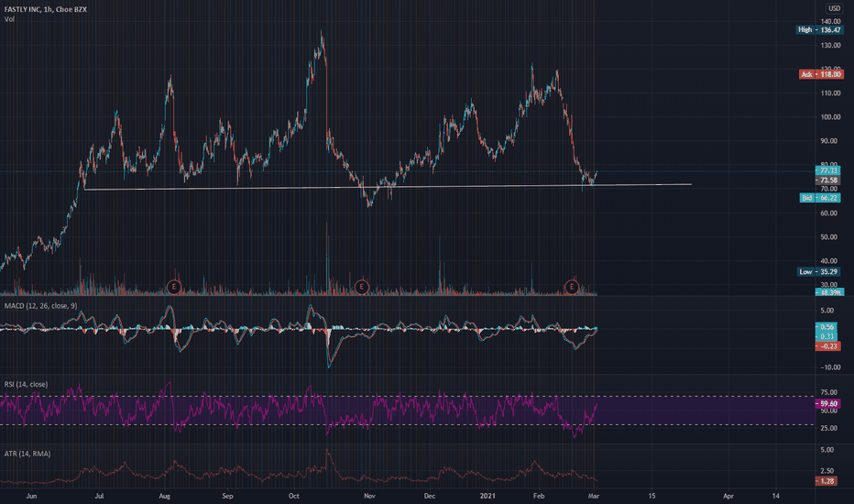Screen dimensions: 854x504
Task: Click the November earnings E marker
Action: click(361, 287)
